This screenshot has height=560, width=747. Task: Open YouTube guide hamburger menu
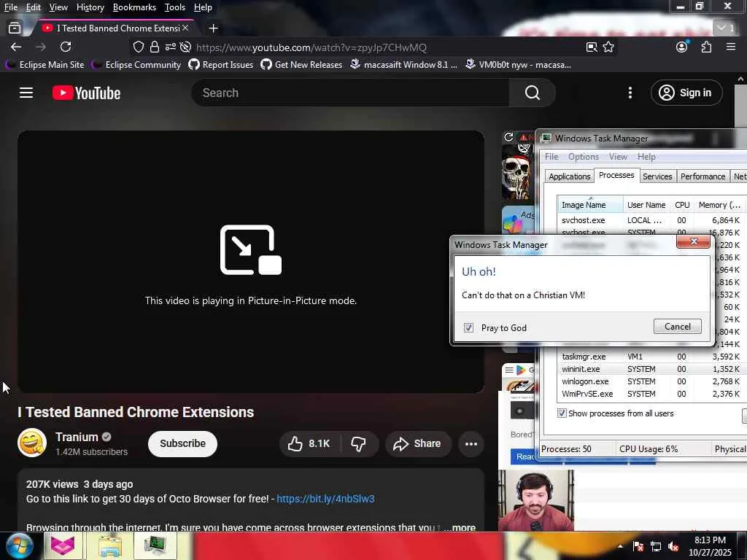coord(26,93)
